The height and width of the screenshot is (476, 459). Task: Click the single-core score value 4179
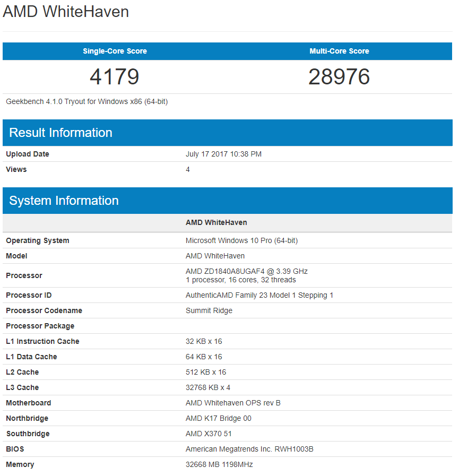pos(115,76)
